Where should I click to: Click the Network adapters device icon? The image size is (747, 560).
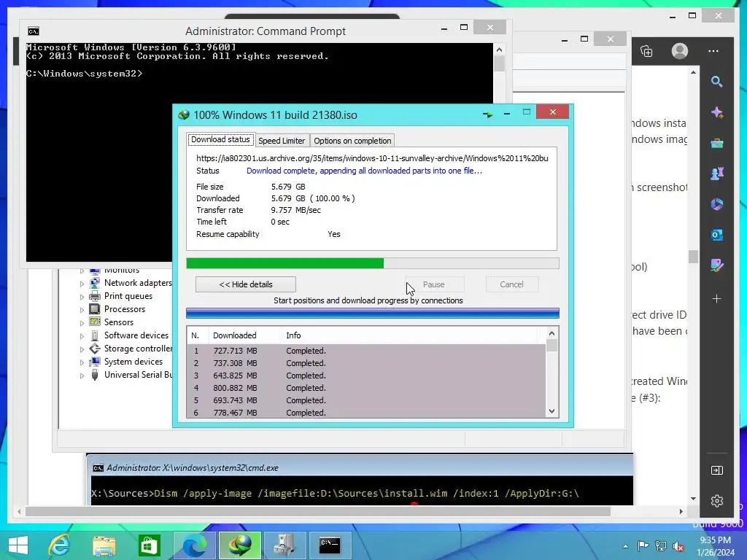(x=95, y=282)
